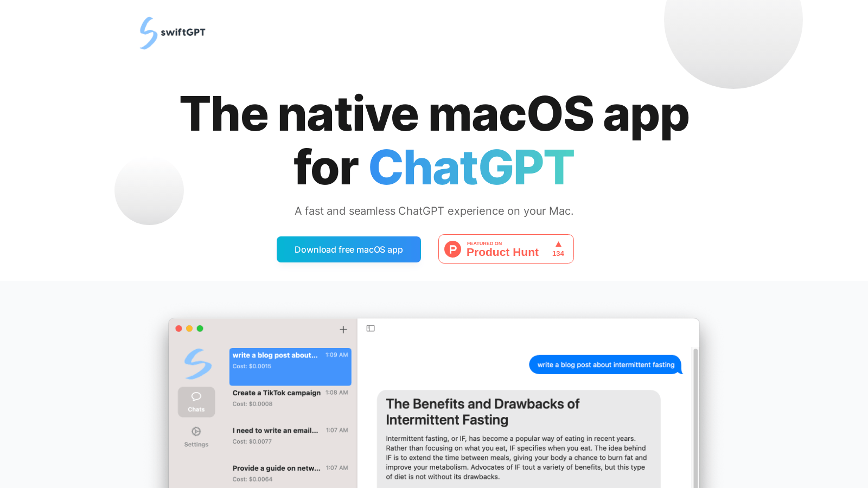Click the green fullscreen window dot
868x488 pixels.
200,329
